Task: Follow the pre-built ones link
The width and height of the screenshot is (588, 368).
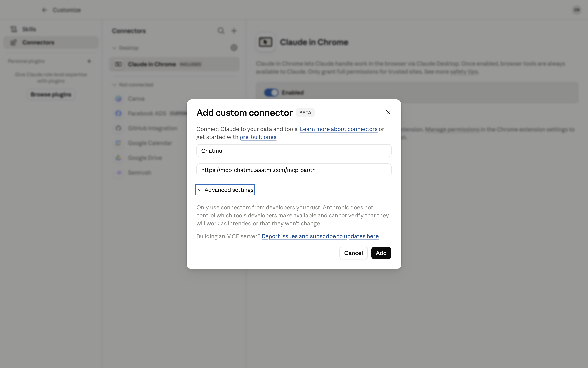Action: [258, 137]
